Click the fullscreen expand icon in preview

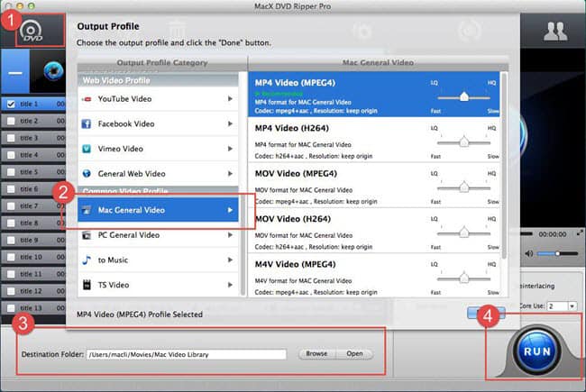tap(580, 232)
